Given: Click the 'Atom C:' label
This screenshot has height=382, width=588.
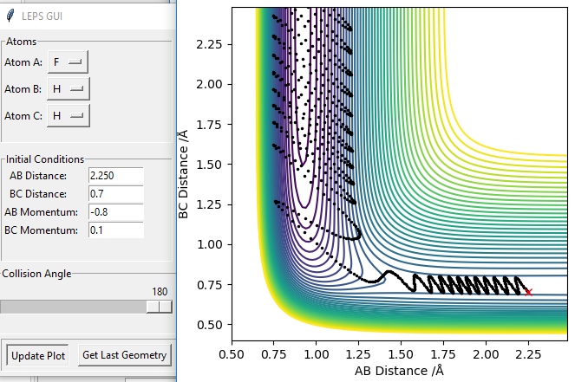Looking at the screenshot, I should coord(23,116).
